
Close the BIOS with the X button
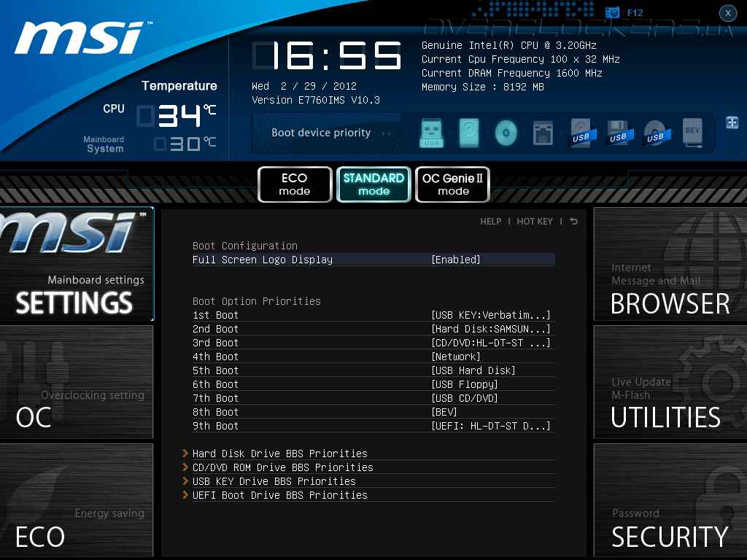click(728, 13)
